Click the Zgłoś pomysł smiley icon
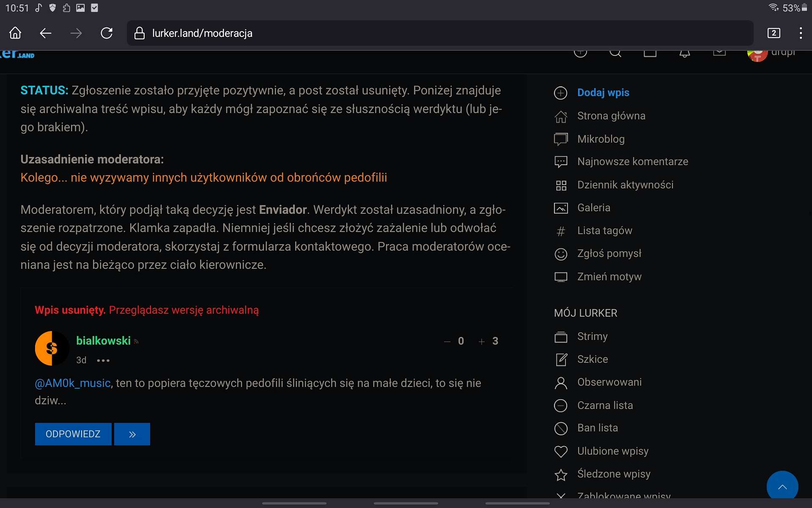Screen dimensions: 812x508 tap(561, 254)
